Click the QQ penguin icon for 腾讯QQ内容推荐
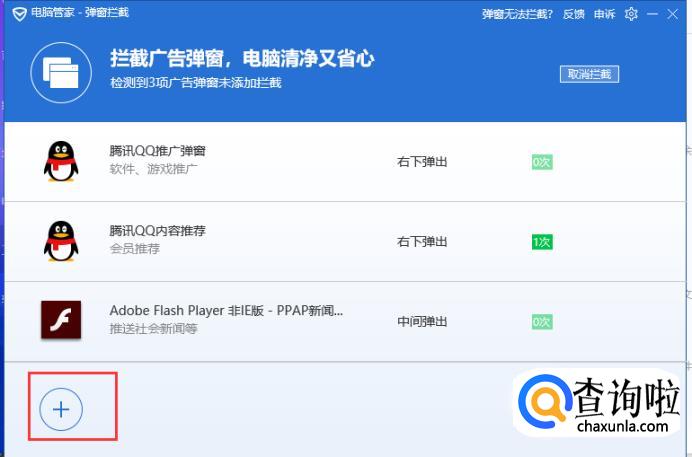Screen dimensions: 692x457 [x=61, y=241]
